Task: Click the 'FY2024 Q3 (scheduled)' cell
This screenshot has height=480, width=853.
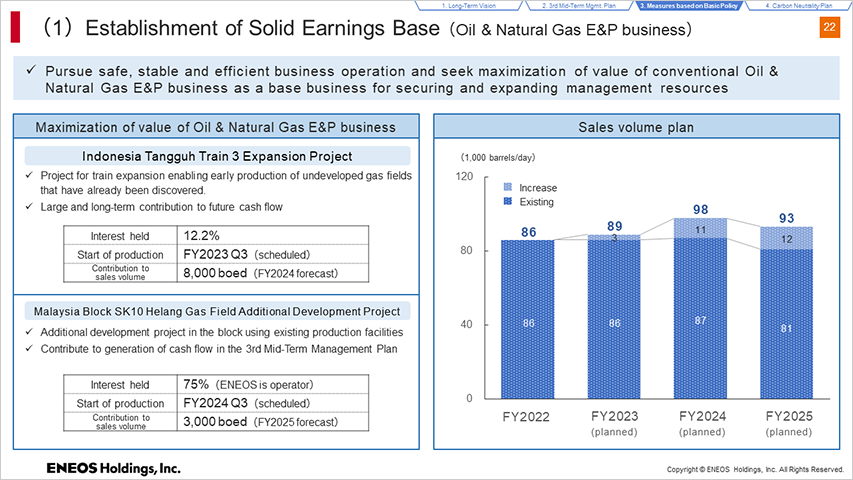Action: coord(273,403)
